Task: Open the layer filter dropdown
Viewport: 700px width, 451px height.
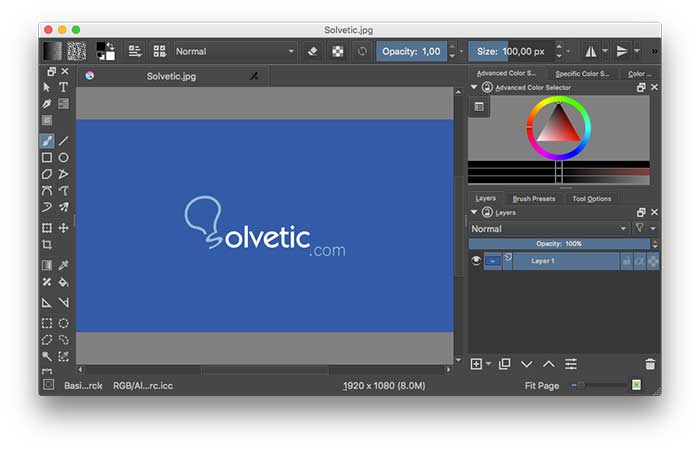Action: click(646, 229)
